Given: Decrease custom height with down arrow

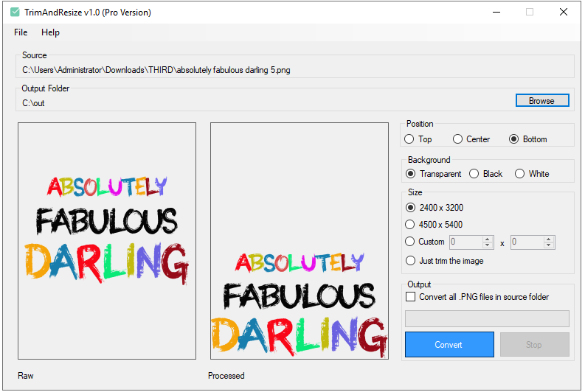Looking at the screenshot, I should 549,245.
